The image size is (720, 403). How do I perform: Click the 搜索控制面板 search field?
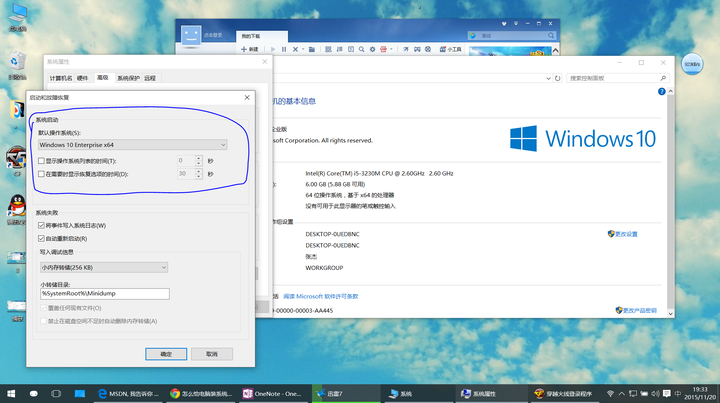618,78
